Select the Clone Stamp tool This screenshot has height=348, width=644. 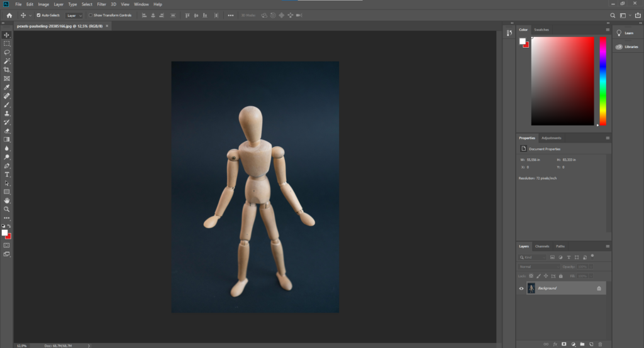6,113
